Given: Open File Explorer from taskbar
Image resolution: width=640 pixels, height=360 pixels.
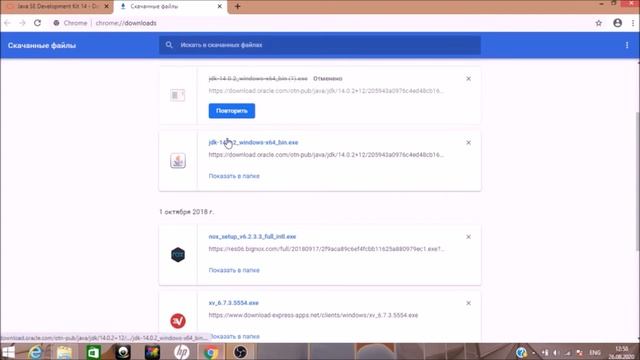Looking at the screenshot, I should point(64,352).
